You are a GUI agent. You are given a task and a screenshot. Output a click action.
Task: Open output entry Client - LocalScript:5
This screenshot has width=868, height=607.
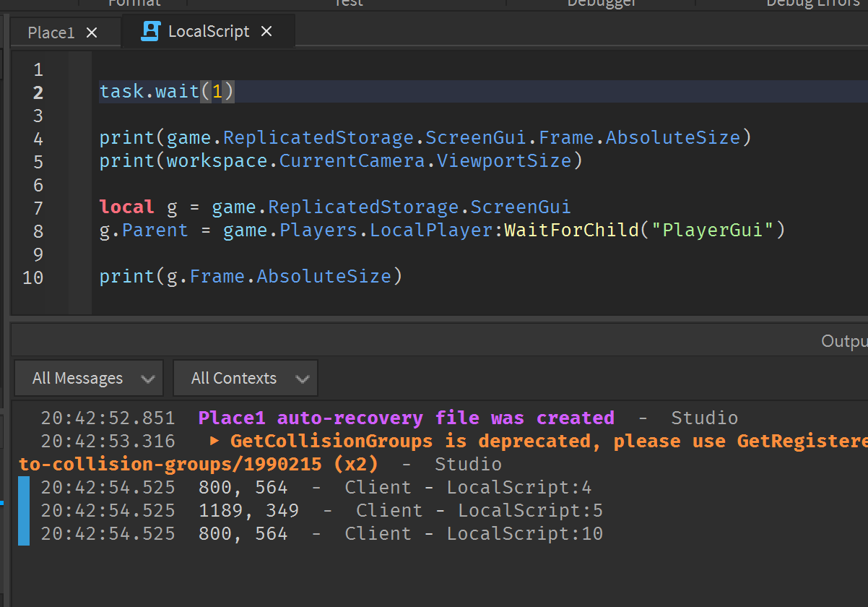coord(479,510)
